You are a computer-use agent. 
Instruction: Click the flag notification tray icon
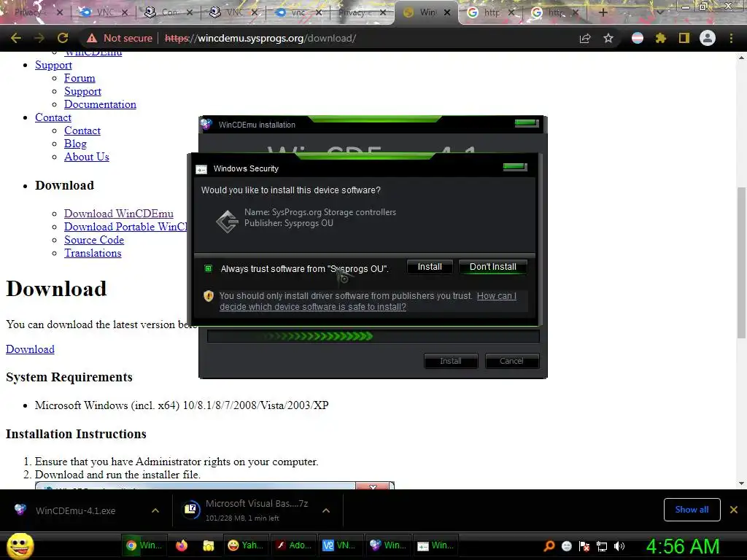pos(584,546)
